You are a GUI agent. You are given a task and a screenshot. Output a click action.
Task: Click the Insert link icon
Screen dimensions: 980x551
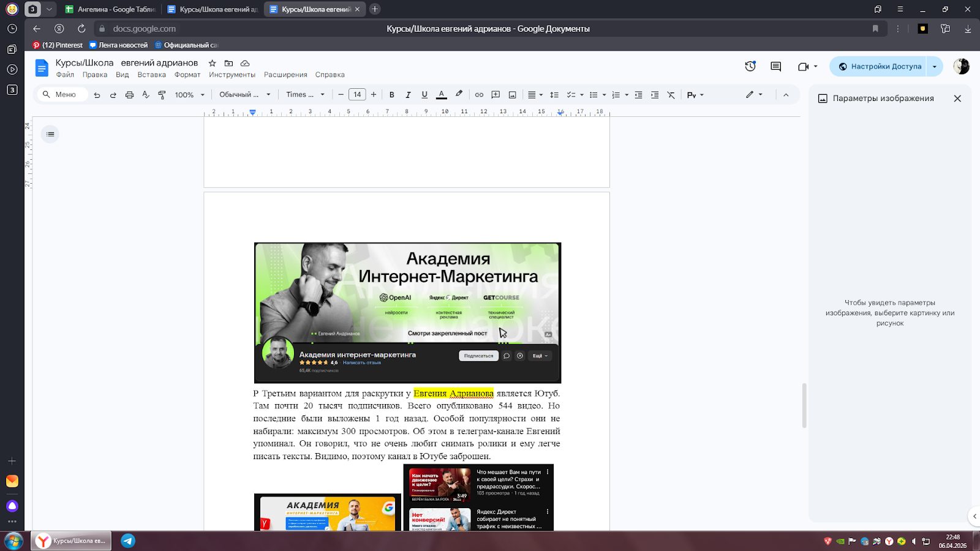(479, 95)
